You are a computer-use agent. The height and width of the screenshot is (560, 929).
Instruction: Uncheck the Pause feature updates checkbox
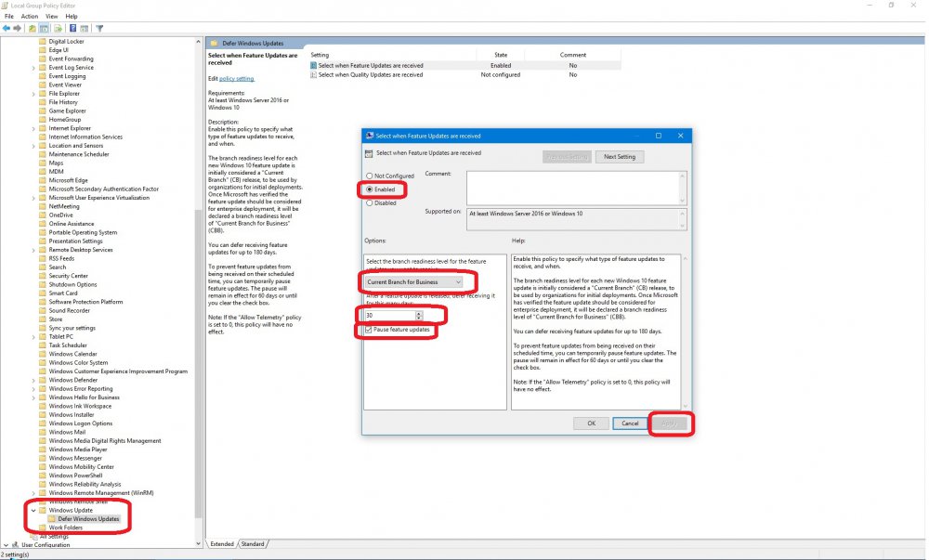click(370, 330)
